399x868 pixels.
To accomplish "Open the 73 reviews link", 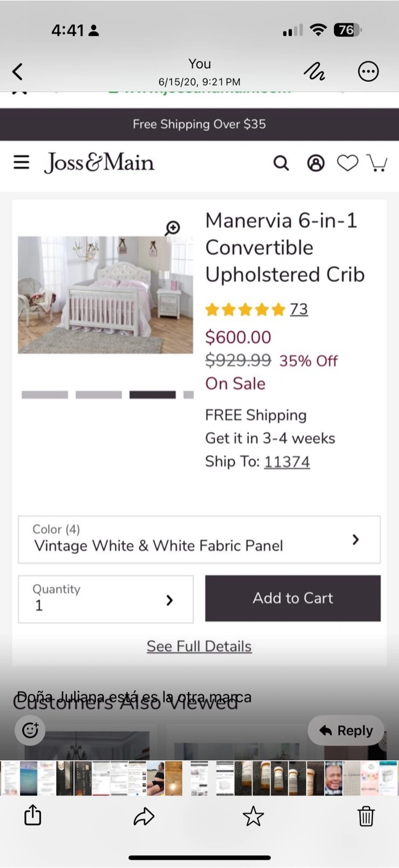I will pos(299,309).
